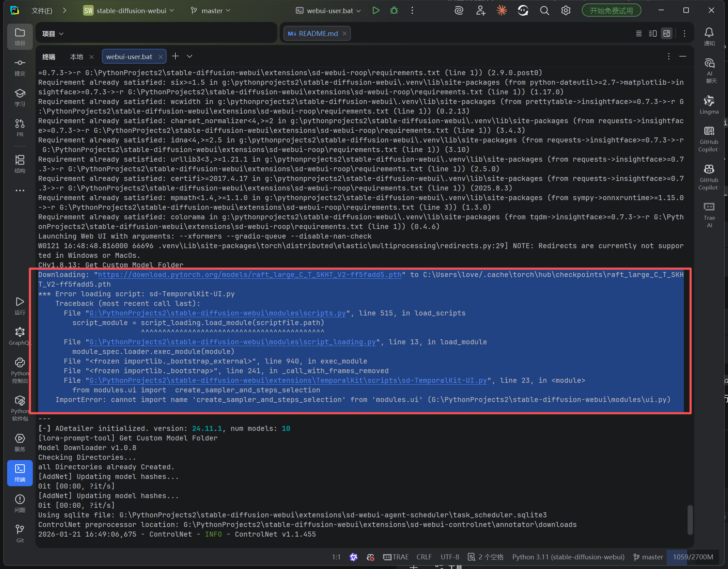This screenshot has height=569, width=728.
Task: Switch to editor and preview split view
Action: pyautogui.click(x=652, y=33)
